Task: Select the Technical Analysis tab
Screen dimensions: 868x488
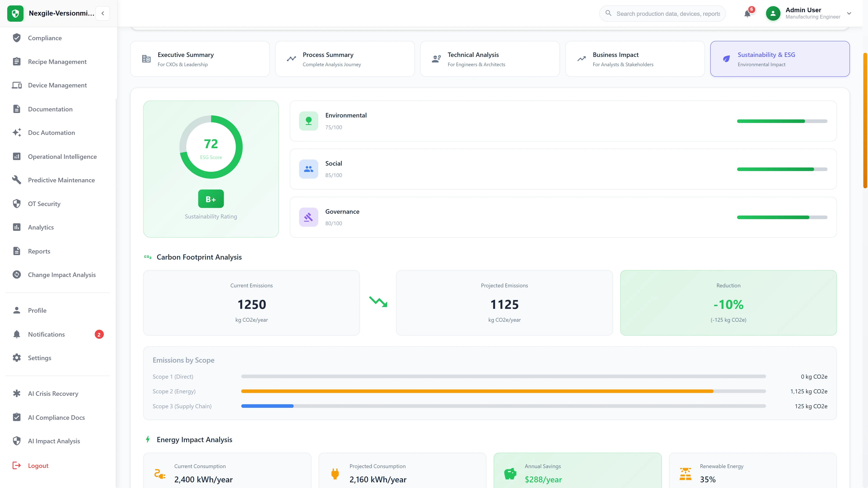Action: tap(490, 59)
